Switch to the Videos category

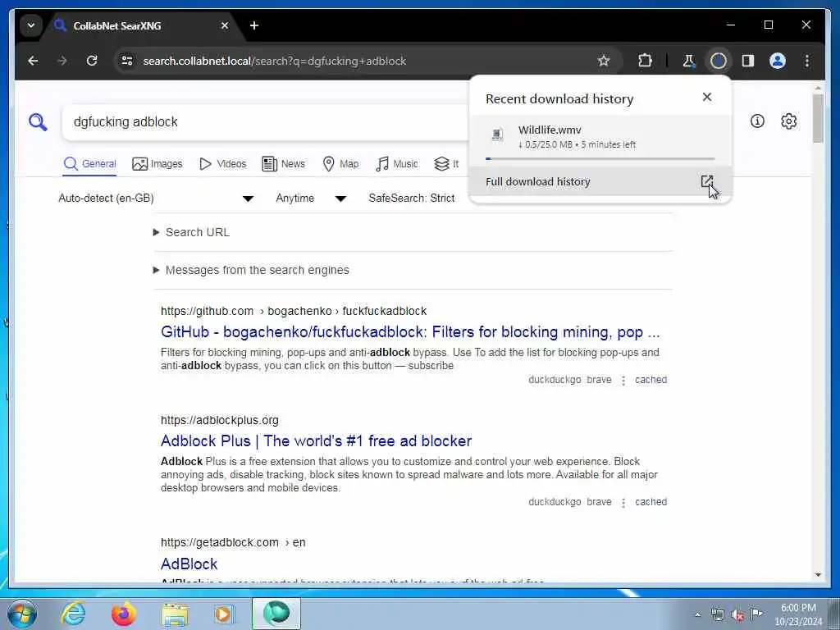[223, 164]
